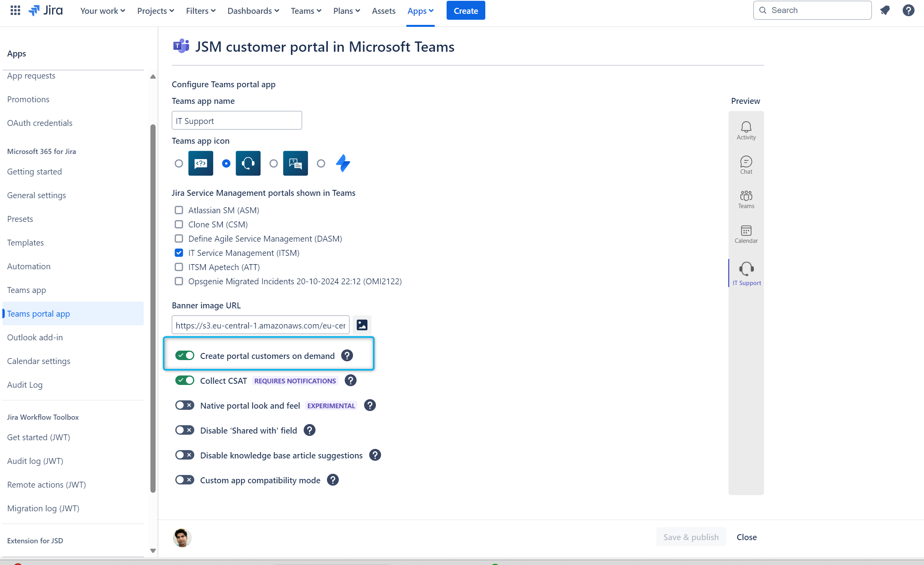
Task: Click help icon beside Collect CSAT
Action: point(350,381)
